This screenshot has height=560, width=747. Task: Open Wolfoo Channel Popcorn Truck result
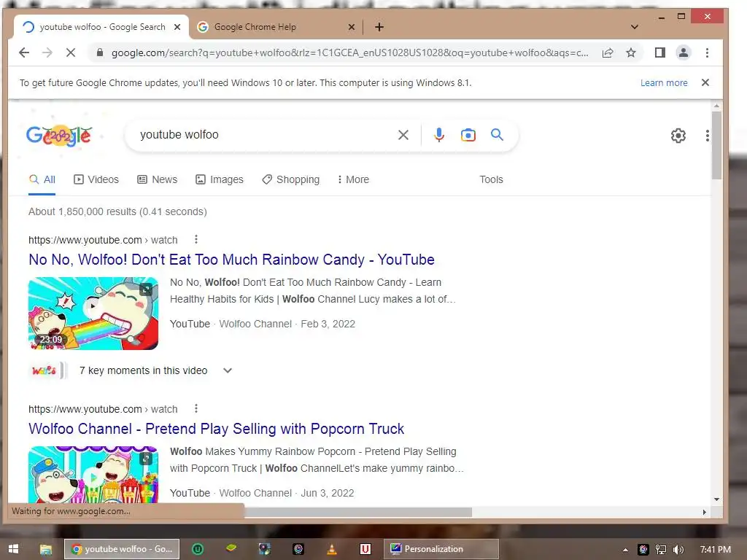coord(216,429)
